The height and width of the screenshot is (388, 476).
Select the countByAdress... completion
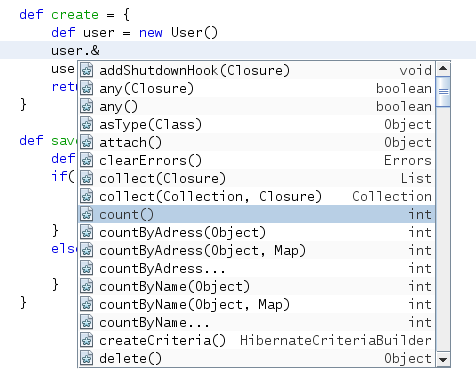[x=257, y=268]
